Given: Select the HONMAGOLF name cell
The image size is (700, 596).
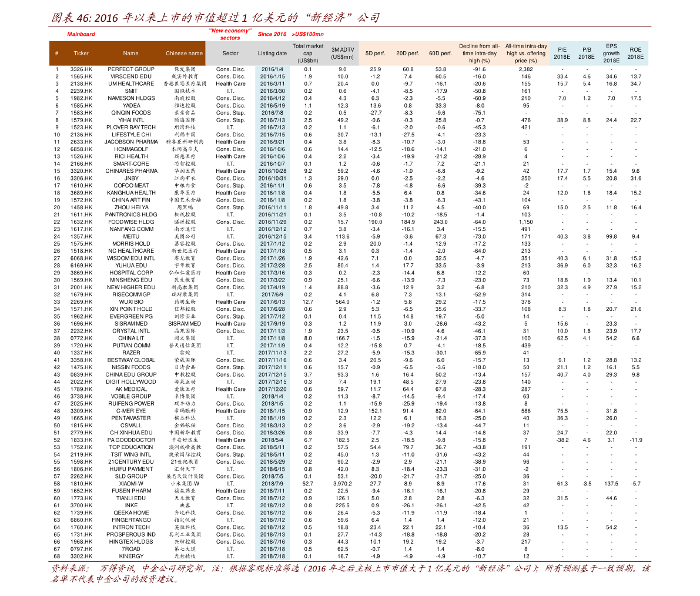Looking at the screenshot, I should click(131, 149).
